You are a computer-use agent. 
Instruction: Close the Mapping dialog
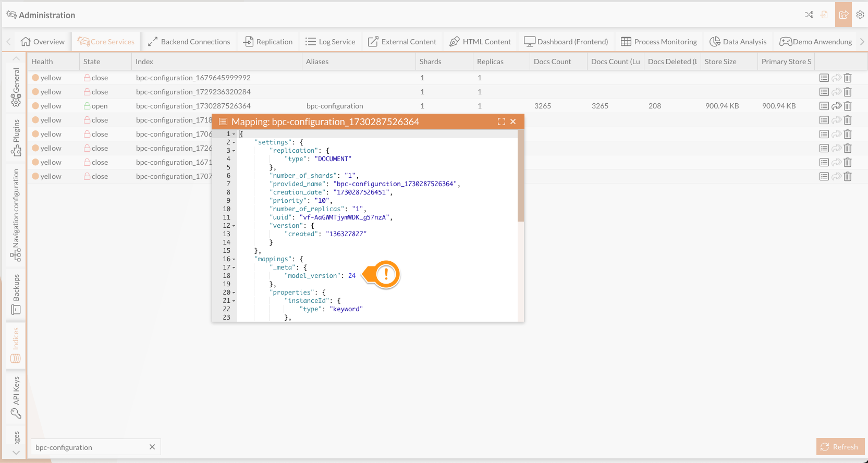pyautogui.click(x=513, y=121)
